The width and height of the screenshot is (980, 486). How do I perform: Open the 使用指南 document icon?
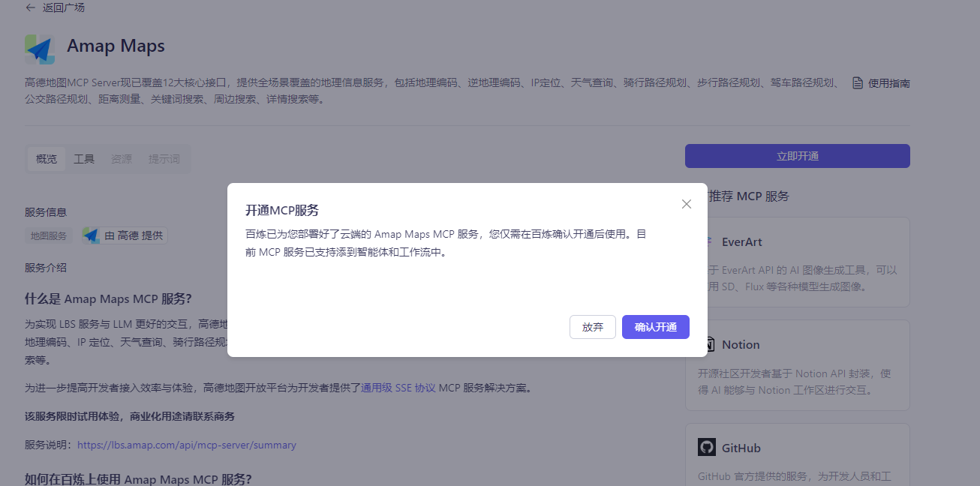pos(858,83)
